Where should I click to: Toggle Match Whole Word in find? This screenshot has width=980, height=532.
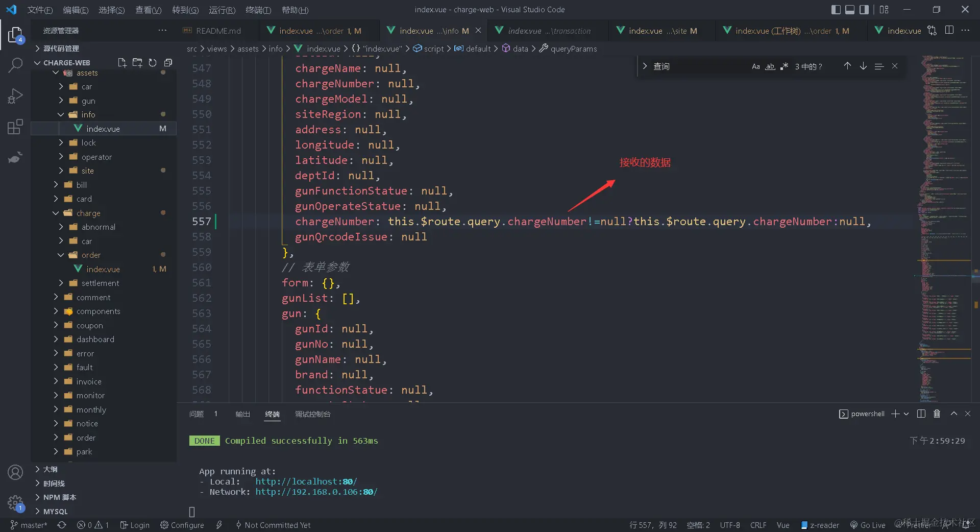[x=770, y=66]
